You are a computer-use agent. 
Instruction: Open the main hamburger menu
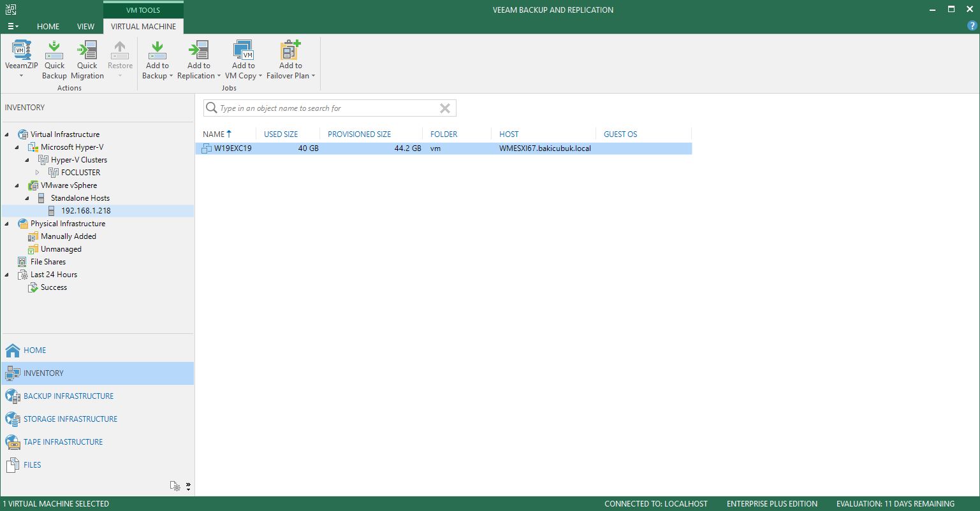[x=13, y=27]
